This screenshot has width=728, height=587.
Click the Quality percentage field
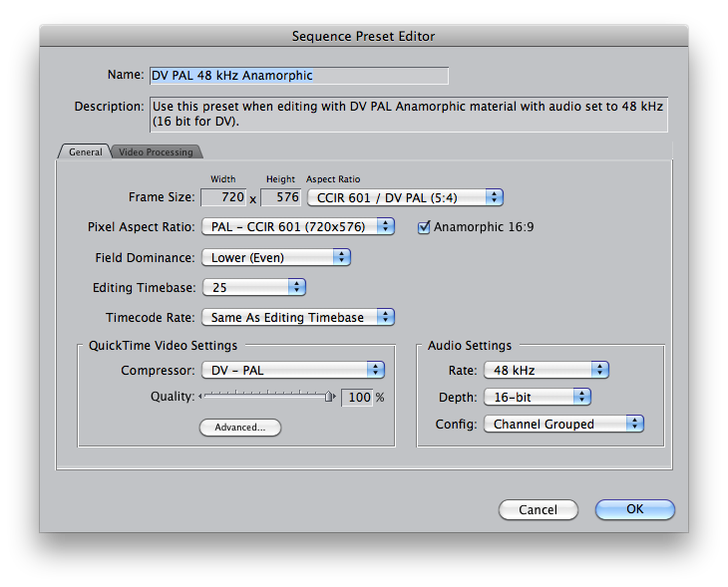pyautogui.click(x=357, y=398)
